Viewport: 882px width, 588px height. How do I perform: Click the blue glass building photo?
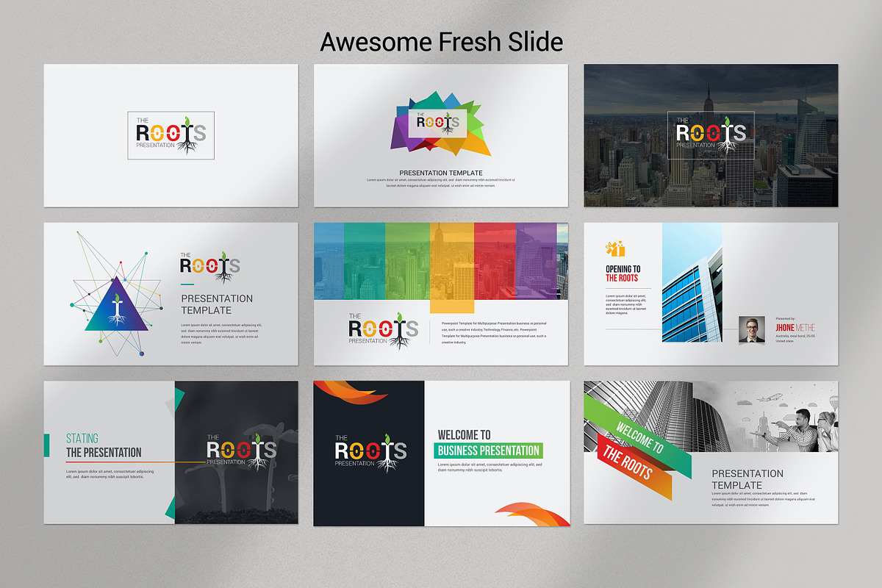(692, 283)
